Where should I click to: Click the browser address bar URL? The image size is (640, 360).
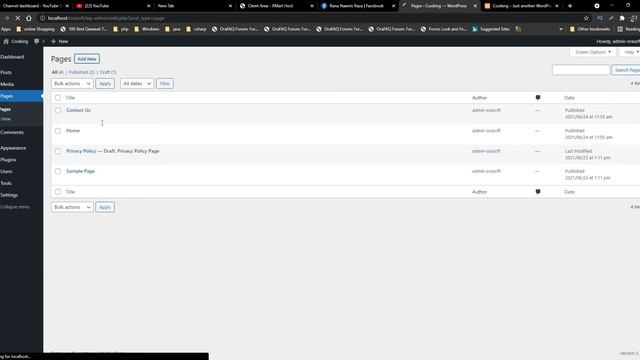(x=106, y=18)
